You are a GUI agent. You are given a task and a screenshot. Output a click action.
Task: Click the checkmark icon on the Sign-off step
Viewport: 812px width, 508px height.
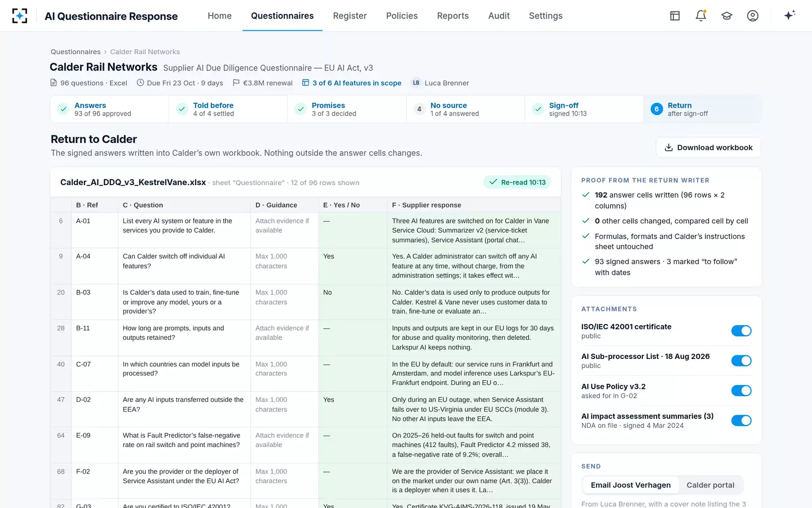coord(538,109)
